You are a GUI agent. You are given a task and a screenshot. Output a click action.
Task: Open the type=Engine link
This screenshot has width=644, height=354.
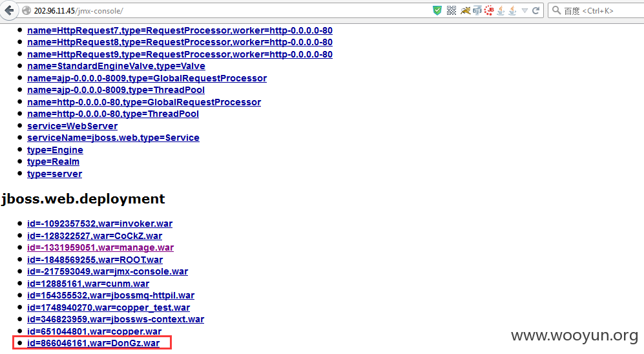[55, 150]
